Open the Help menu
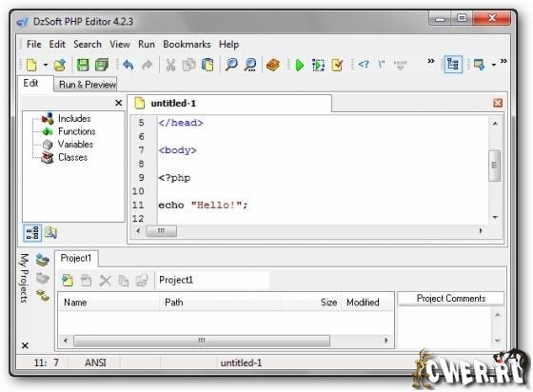This screenshot has width=533, height=392. tap(228, 44)
